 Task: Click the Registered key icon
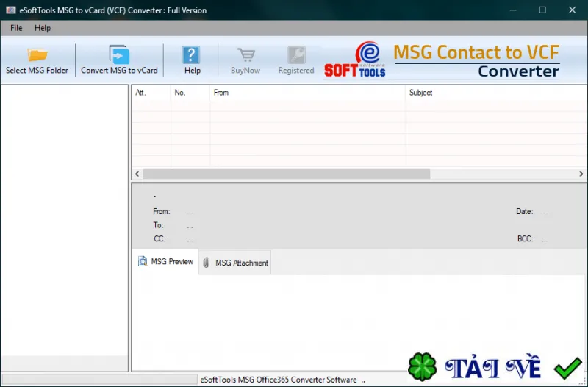point(296,54)
